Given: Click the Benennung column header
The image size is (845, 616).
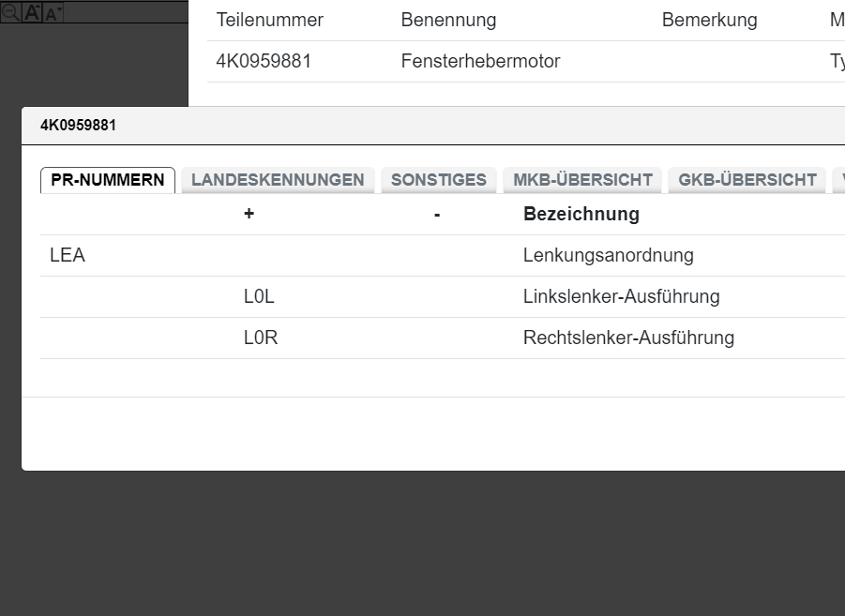Looking at the screenshot, I should (x=448, y=20).
